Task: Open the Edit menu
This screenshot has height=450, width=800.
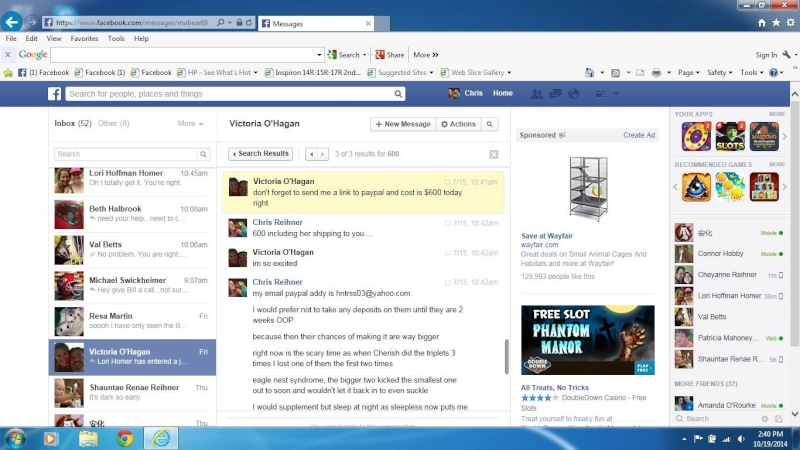Action: point(32,38)
